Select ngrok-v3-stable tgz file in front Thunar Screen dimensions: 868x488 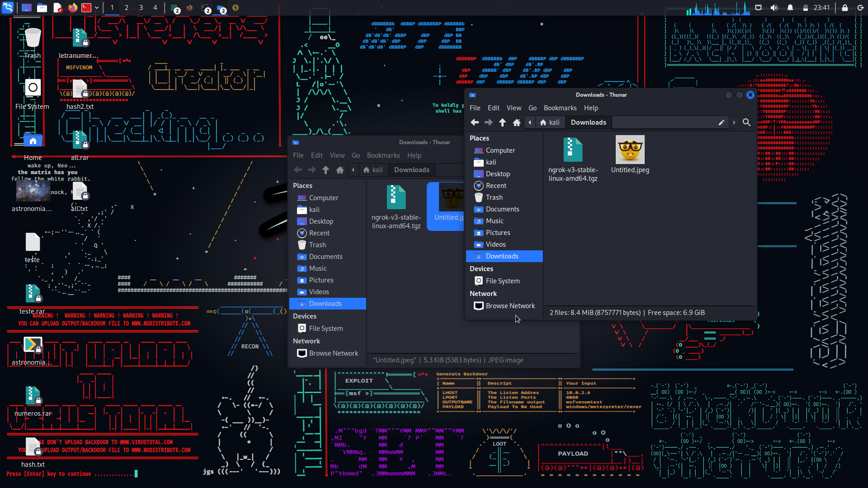point(573,159)
